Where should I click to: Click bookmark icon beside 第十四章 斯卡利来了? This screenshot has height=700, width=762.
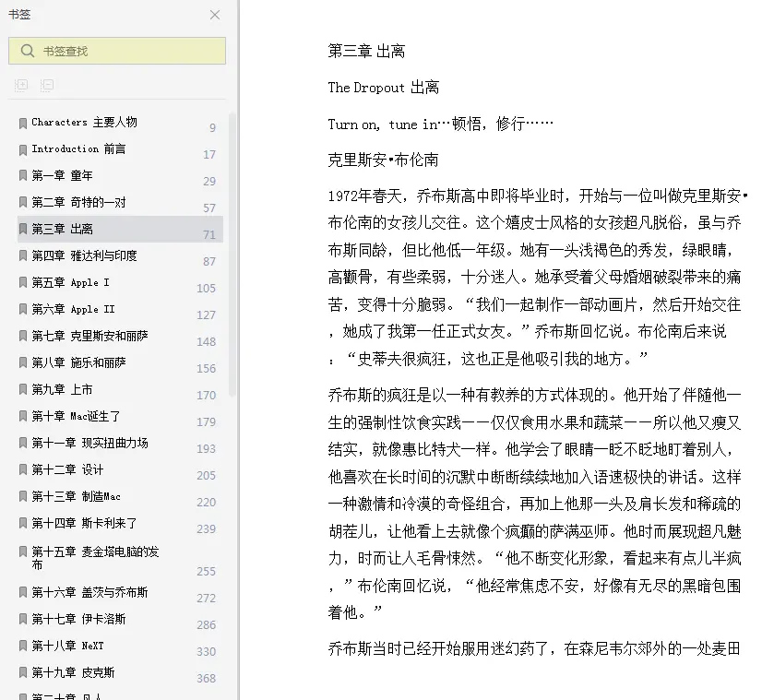23,523
